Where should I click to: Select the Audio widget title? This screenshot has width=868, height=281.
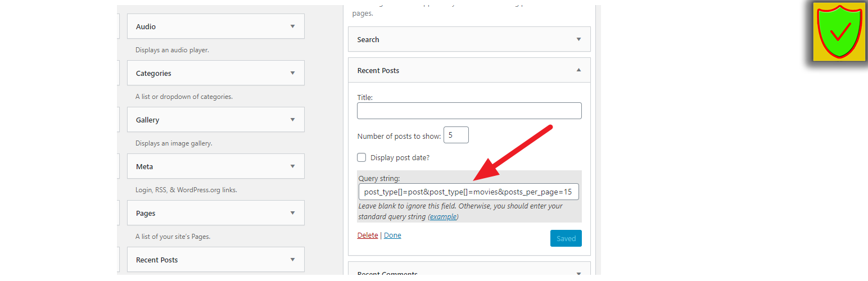(x=146, y=26)
